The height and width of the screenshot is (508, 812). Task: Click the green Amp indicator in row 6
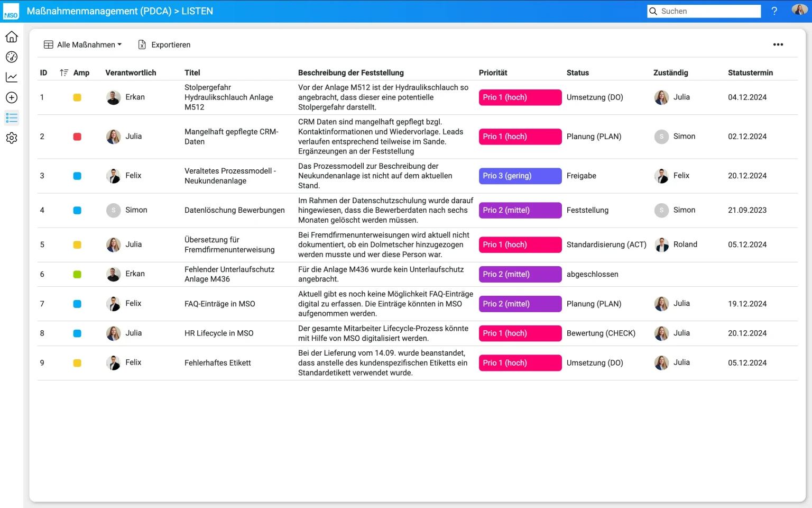tap(77, 274)
